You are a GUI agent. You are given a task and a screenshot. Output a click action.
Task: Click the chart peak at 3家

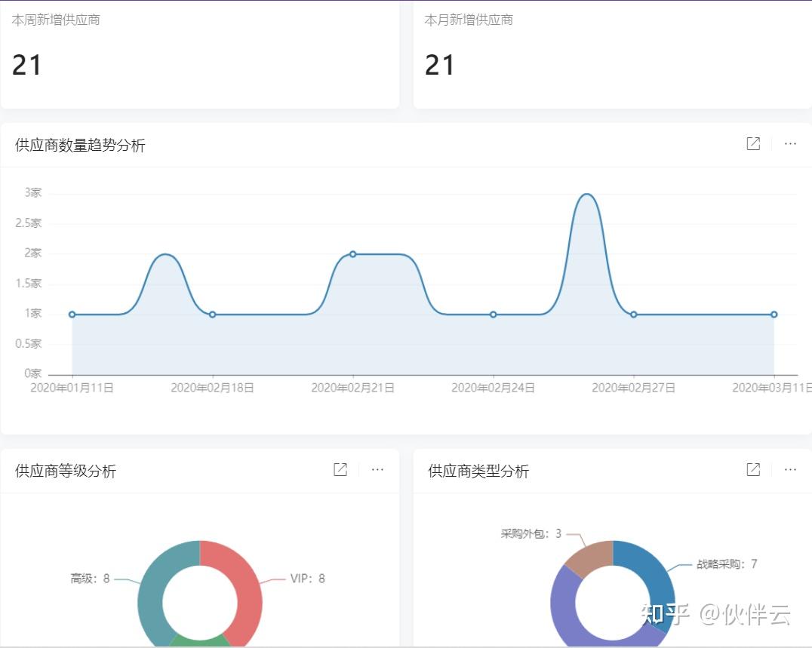pos(586,195)
